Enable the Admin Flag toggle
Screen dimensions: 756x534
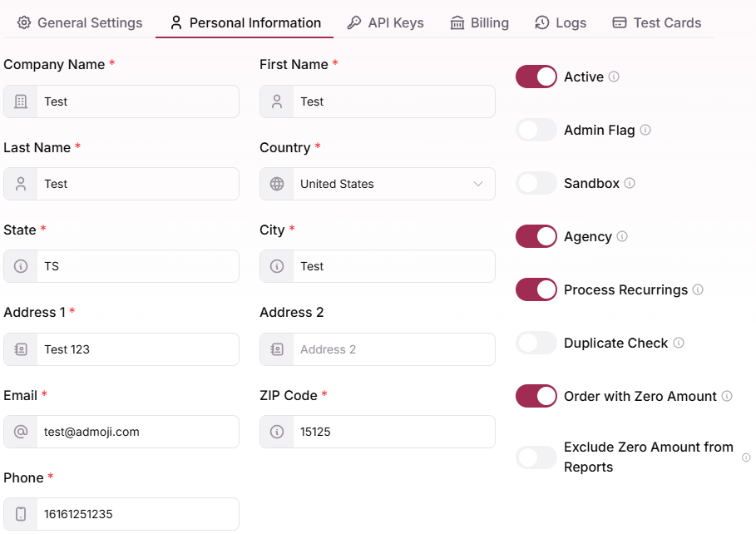[x=536, y=130]
